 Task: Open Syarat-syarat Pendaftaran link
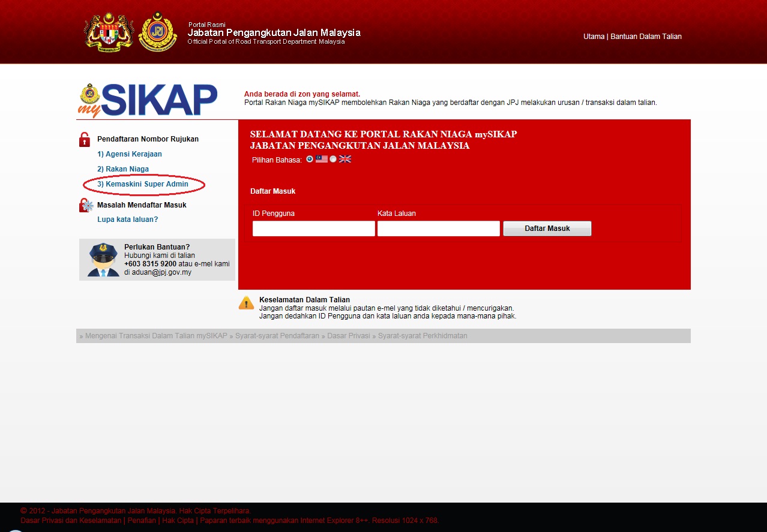[277, 336]
